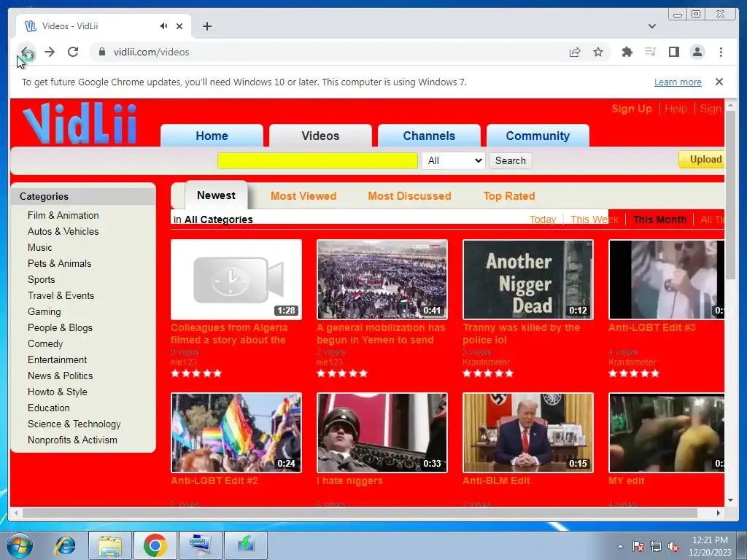Select the Comedy category
747x560 pixels.
[x=44, y=344]
